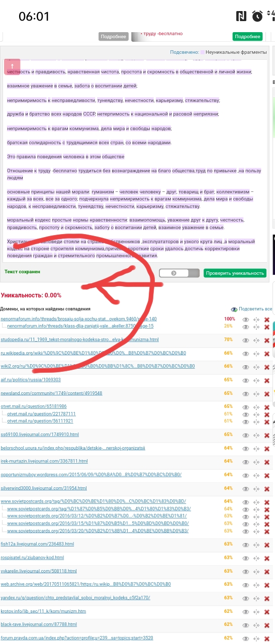Open compare icon for irek-murtazin.livejournal.com row
The height and width of the screenshot is (644, 275).
tap(256, 461)
